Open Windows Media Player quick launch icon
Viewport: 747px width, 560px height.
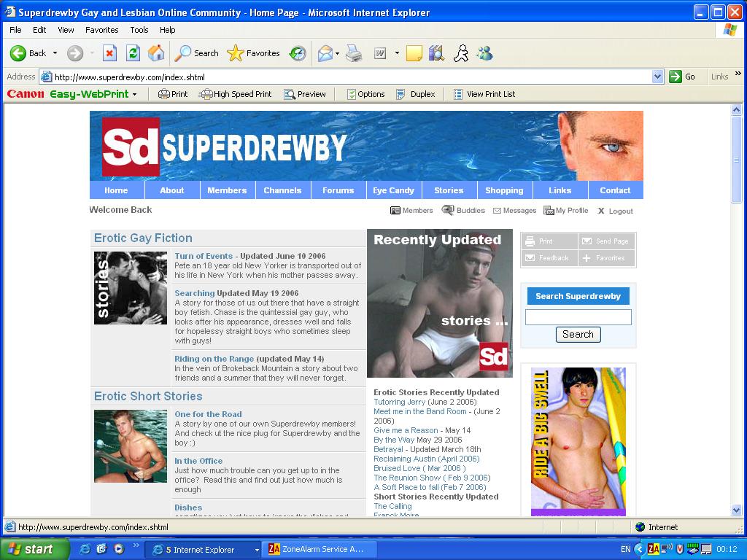(x=119, y=549)
